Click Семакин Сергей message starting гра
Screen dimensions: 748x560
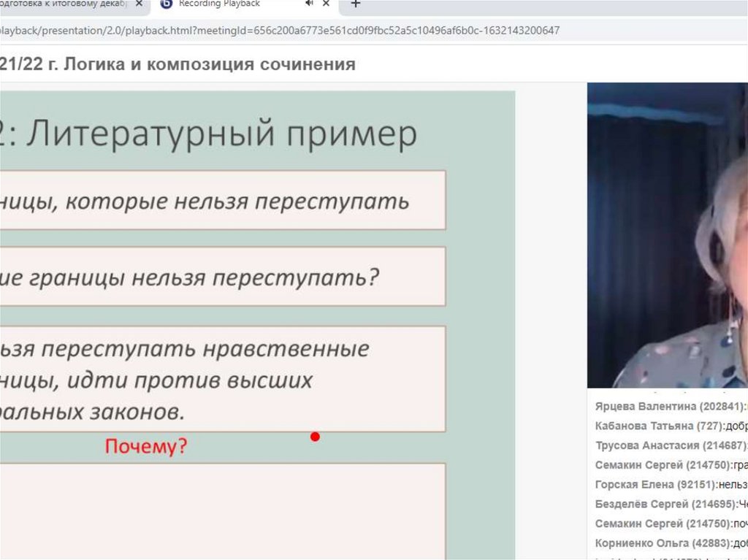[x=671, y=465]
